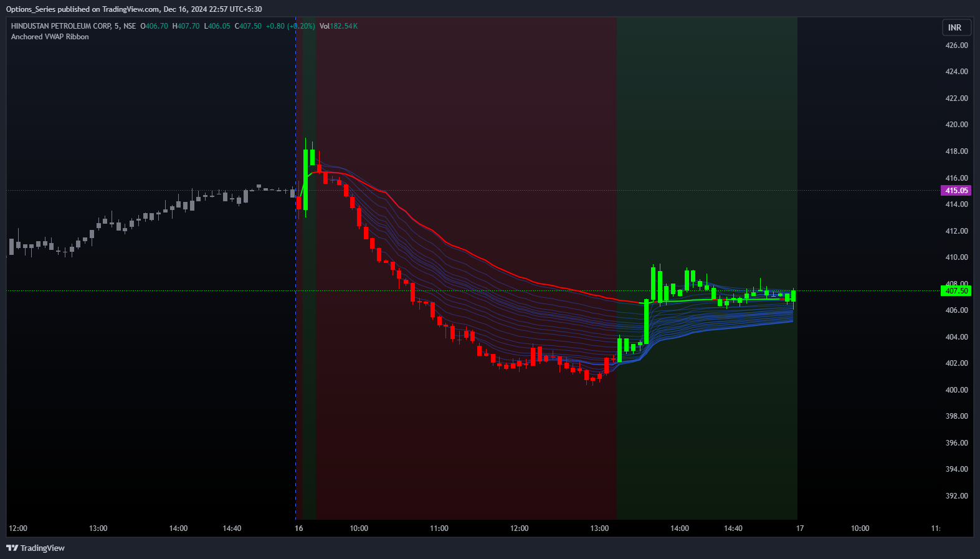Click the HINDUSTAN PETROLEUM CORP symbol title

(x=61, y=26)
